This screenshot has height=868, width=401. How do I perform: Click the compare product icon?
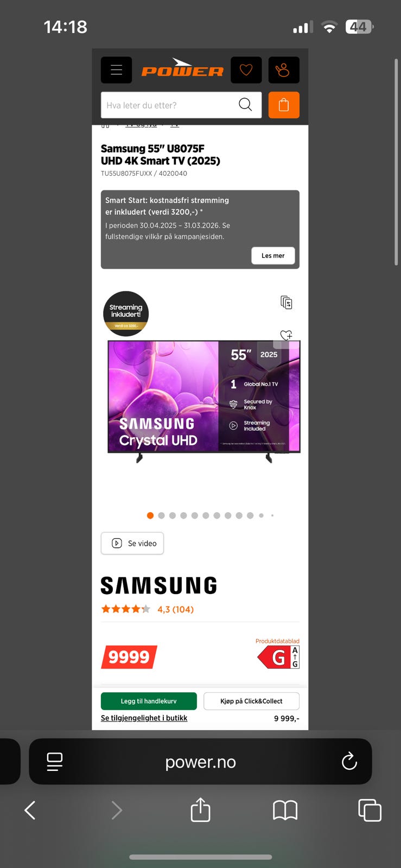287,302
